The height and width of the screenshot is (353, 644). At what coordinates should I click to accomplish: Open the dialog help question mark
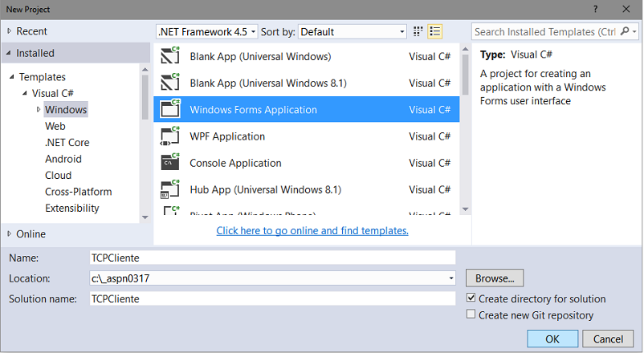tap(596, 9)
